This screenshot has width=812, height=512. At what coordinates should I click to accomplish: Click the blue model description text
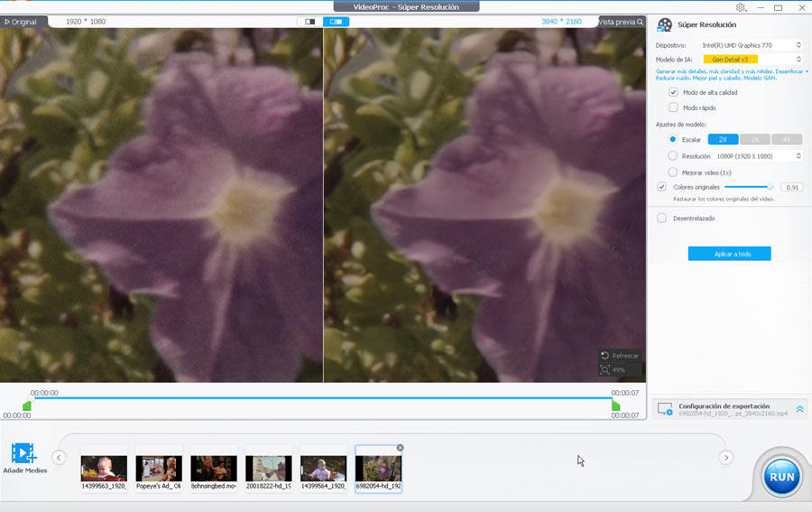(x=731, y=75)
